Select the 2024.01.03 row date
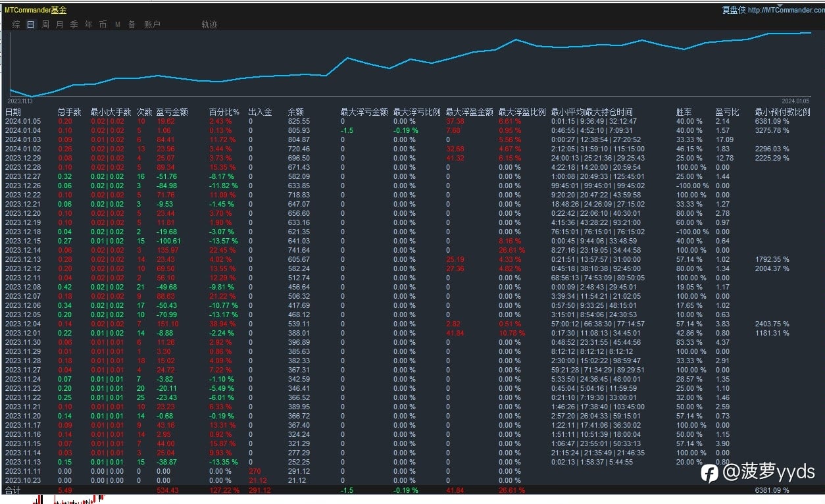Screen dimensions: 825x504 pyautogui.click(x=22, y=139)
